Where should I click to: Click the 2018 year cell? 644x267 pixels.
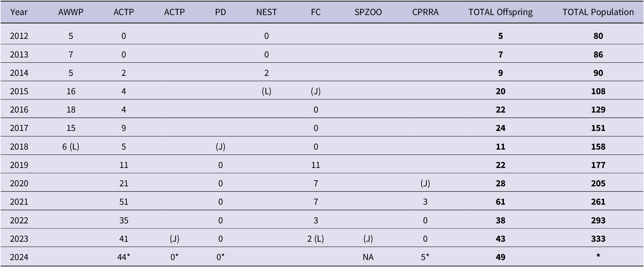click(x=19, y=147)
